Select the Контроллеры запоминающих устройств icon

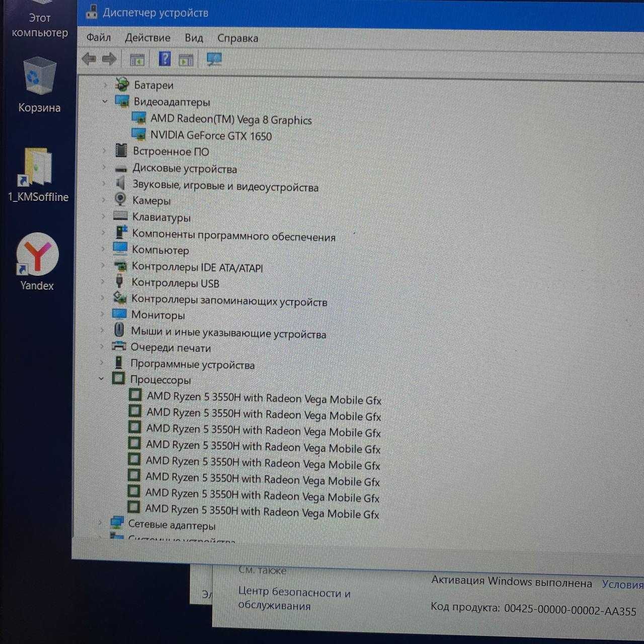[119, 297]
